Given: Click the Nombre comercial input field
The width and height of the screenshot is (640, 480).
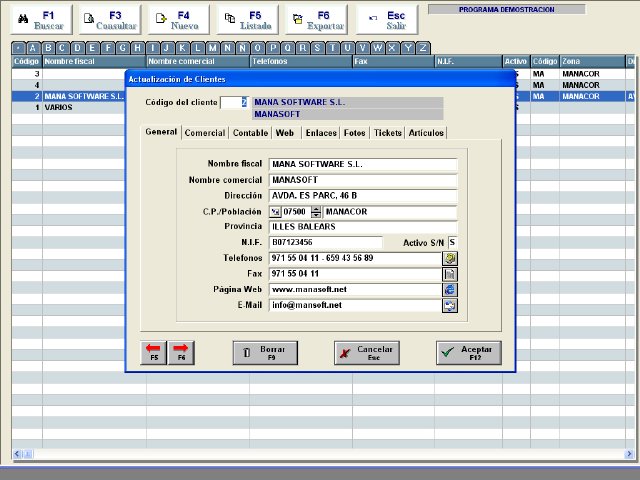Looking at the screenshot, I should (x=363, y=180).
